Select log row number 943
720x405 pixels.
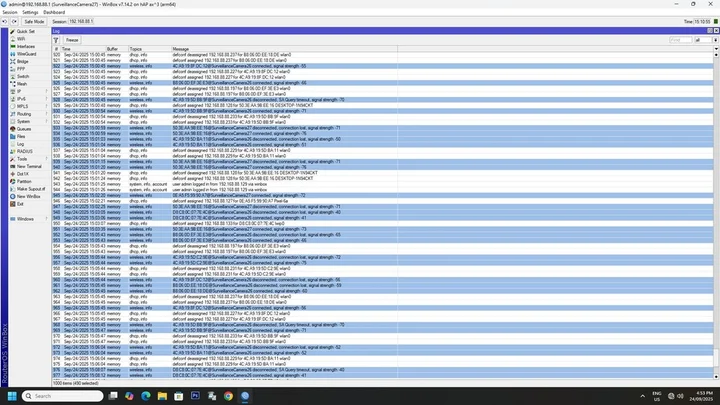(x=382, y=184)
